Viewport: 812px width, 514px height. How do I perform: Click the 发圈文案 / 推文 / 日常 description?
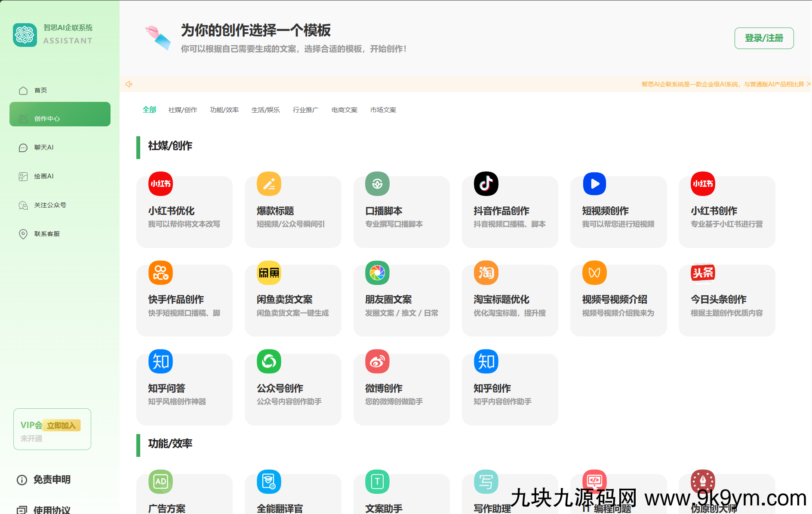[x=402, y=313]
